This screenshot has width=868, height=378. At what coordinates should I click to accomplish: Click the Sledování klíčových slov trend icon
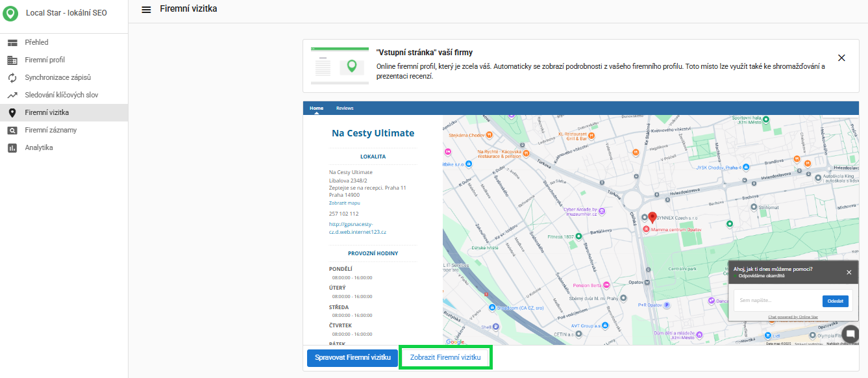[x=12, y=95]
